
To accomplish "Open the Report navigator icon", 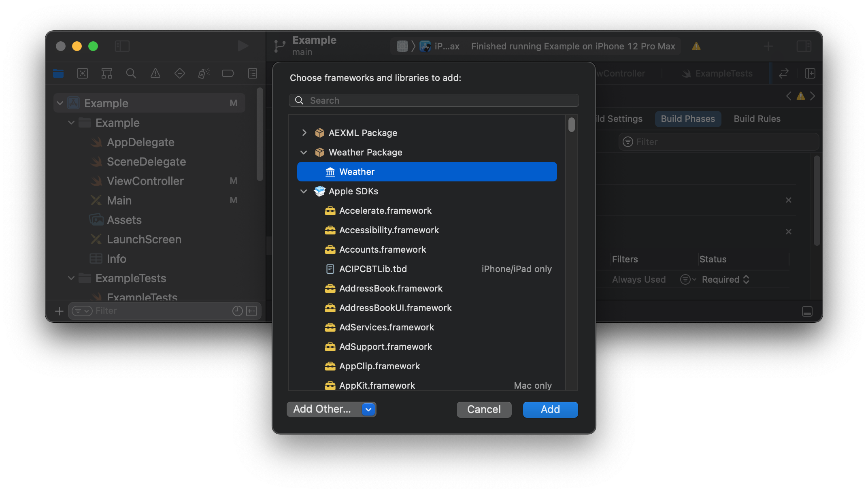I will point(253,73).
